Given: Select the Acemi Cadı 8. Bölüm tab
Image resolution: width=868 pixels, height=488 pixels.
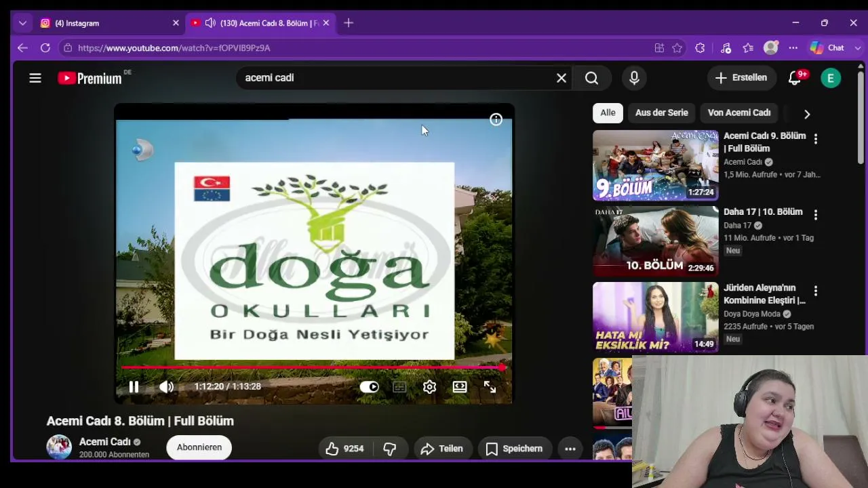Looking at the screenshot, I should tap(260, 23).
